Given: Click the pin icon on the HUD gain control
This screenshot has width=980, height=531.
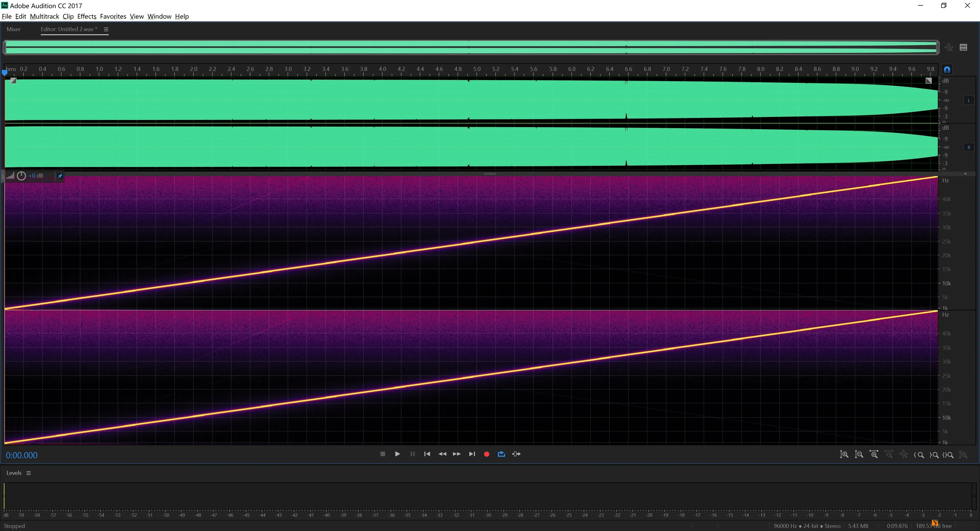Looking at the screenshot, I should click(60, 176).
